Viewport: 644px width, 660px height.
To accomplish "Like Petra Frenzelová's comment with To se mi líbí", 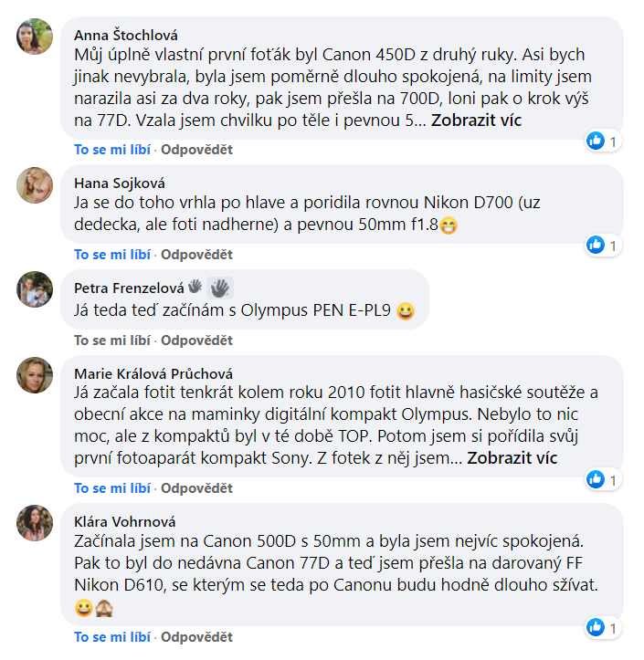I will [112, 340].
